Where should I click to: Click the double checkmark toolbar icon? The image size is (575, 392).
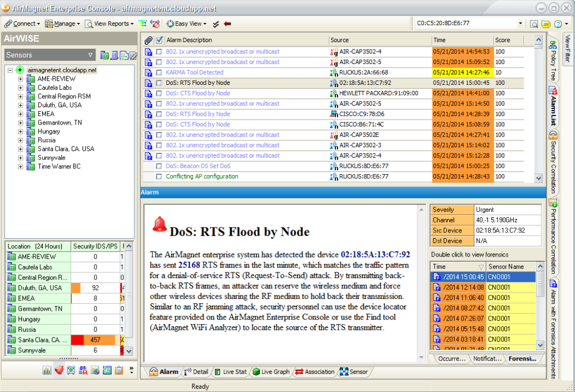(x=216, y=24)
